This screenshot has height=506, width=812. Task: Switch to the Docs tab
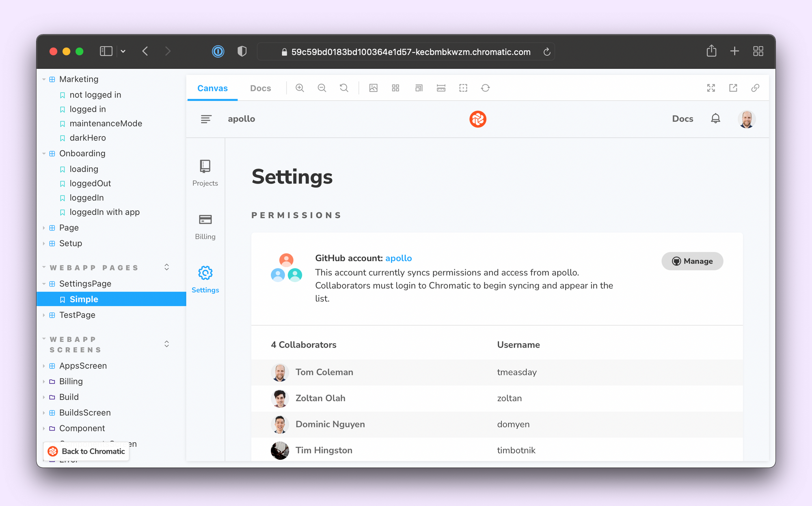(260, 88)
